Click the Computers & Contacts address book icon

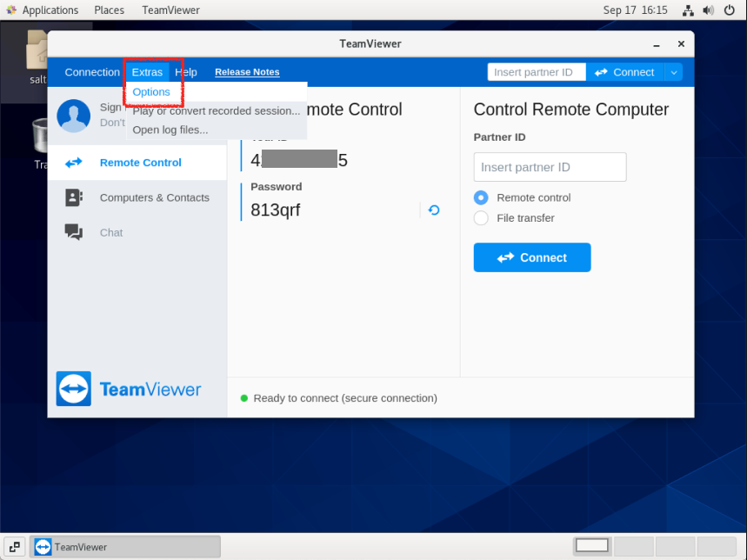click(x=74, y=197)
